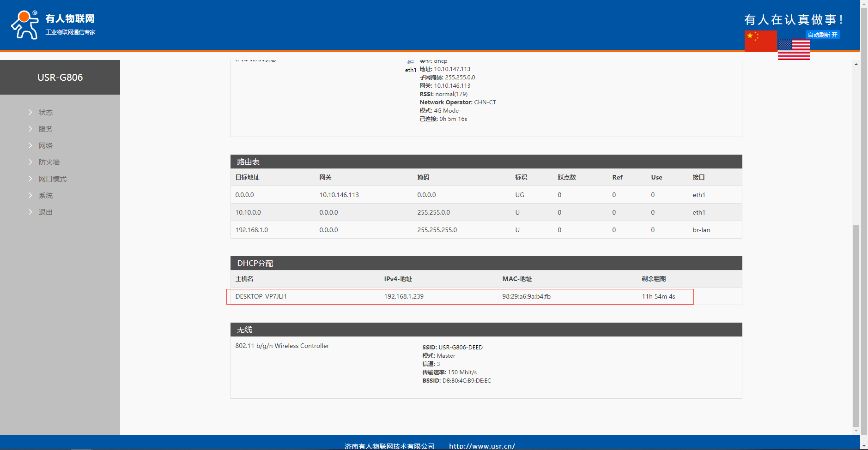
Task: Switch language with the Chinese flag
Action: click(x=760, y=41)
